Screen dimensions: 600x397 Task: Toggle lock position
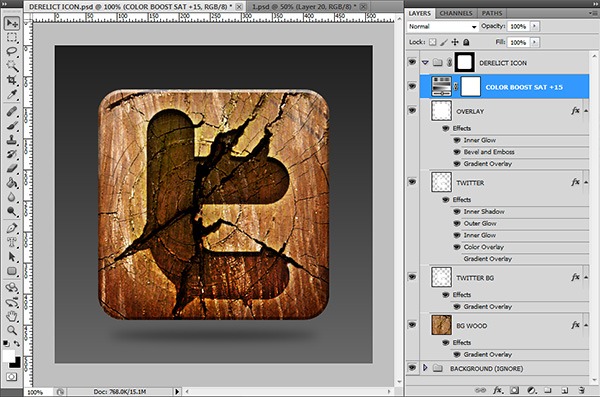click(455, 42)
